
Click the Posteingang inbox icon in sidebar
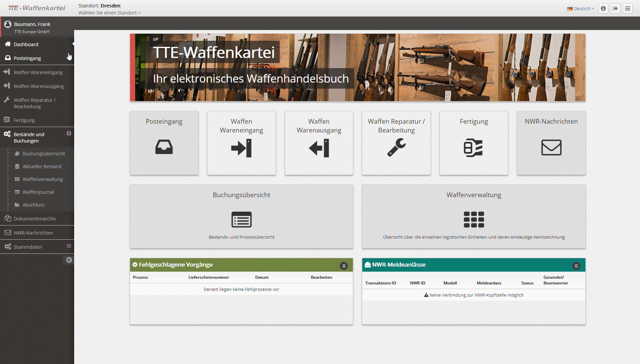7,58
